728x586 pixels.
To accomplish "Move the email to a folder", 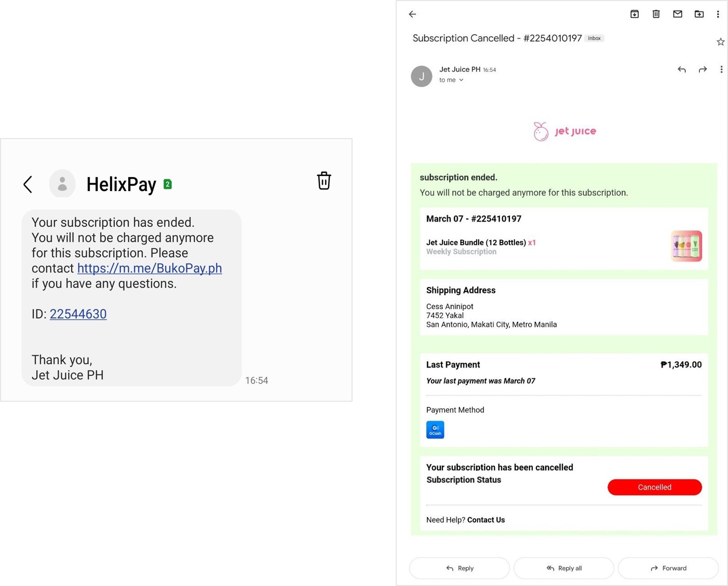I will pos(699,14).
